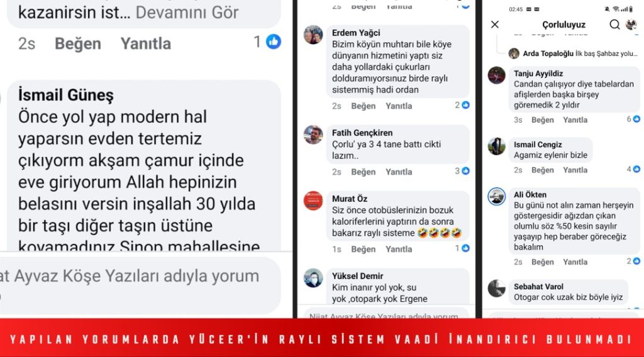View like reactions on İsmail Güneş's upper comment
This screenshot has height=357, width=644.
[x=267, y=41]
